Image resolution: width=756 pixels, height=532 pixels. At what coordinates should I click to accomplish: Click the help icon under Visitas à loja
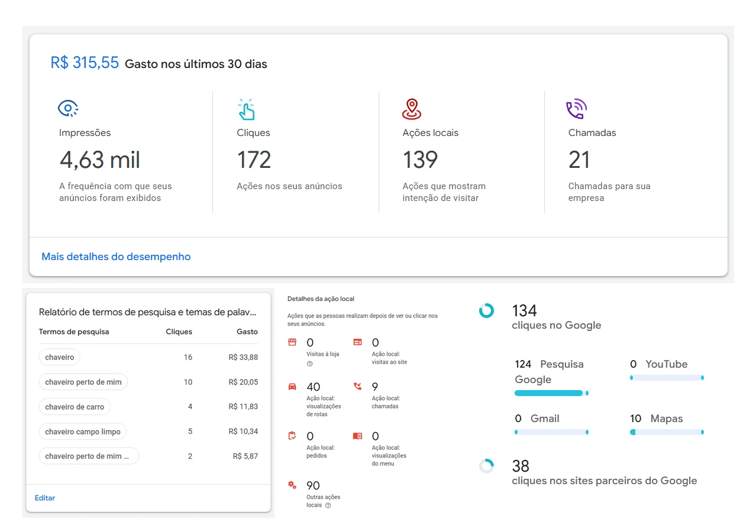click(309, 364)
